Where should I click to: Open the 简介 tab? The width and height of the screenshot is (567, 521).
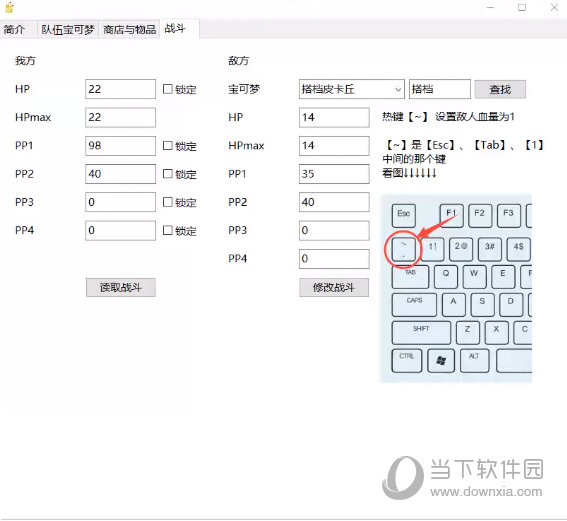pos(14,29)
